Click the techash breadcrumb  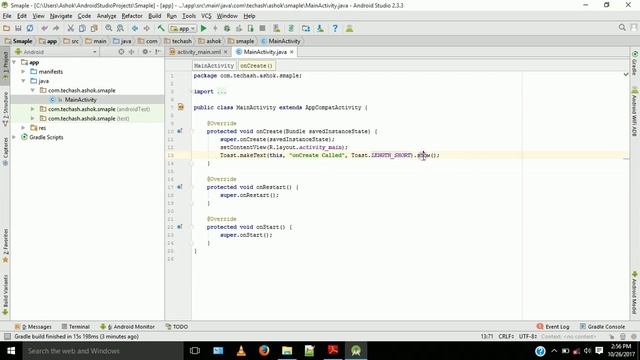pyautogui.click(x=178, y=41)
